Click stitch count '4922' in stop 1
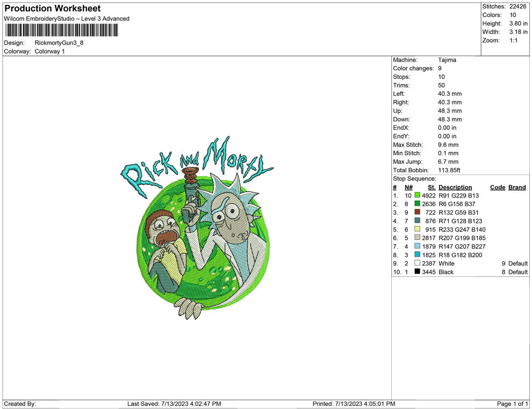This screenshot has height=409, width=532. pos(428,195)
